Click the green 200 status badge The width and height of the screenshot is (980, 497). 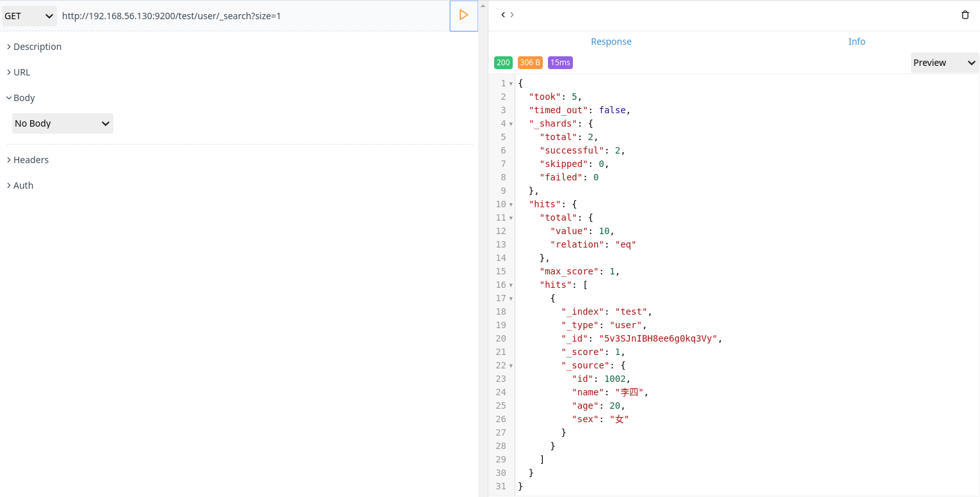[x=503, y=62]
